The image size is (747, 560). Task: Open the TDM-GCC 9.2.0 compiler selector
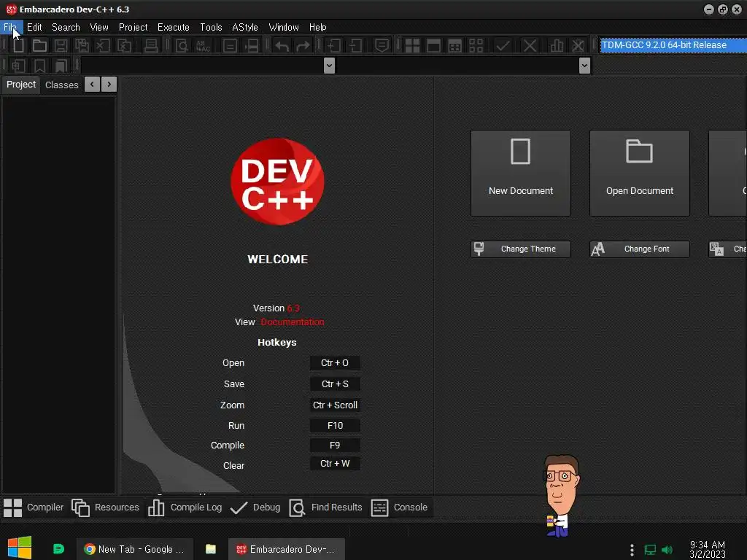tap(673, 45)
